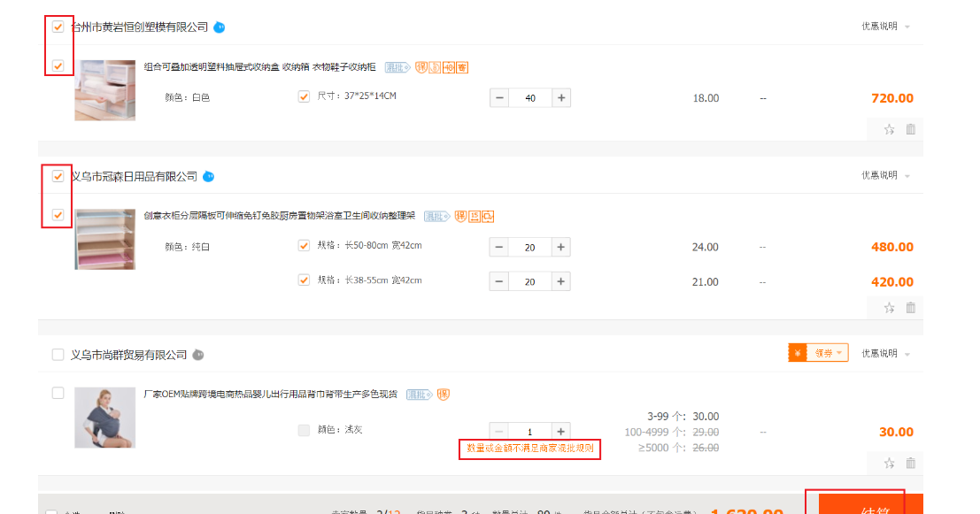Expand 优惠说明 for 义乌市冠森日用品有限公司

(885, 175)
